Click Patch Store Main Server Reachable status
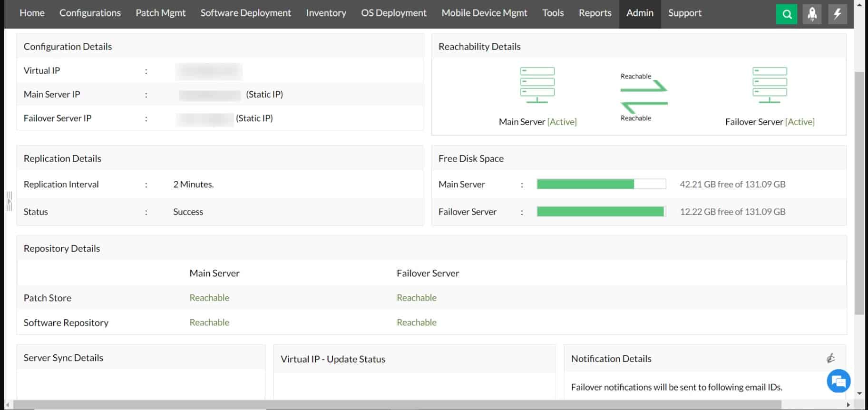This screenshot has height=410, width=868. click(x=209, y=298)
